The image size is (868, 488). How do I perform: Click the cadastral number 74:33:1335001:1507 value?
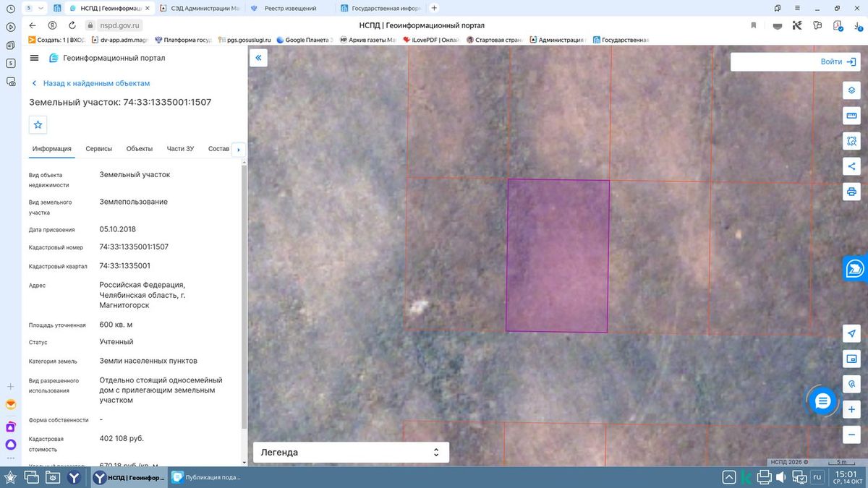coord(134,247)
